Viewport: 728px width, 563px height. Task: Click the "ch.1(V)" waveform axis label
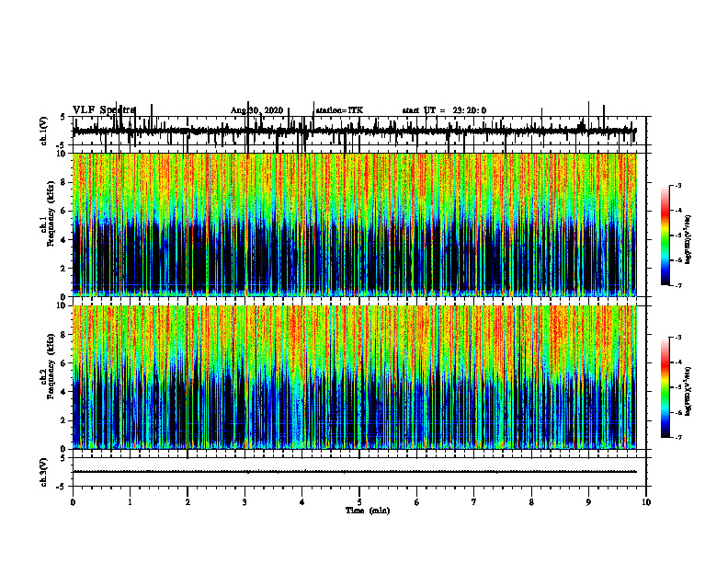pos(43,131)
